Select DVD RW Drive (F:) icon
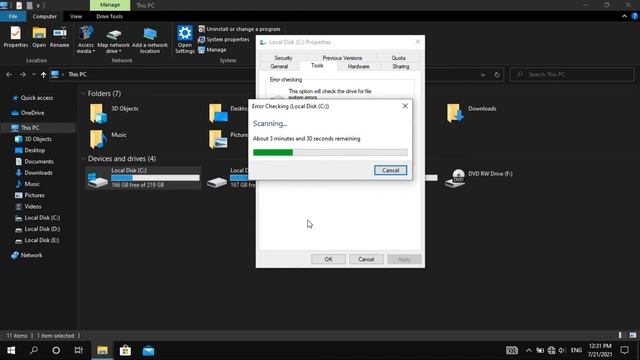 pos(456,178)
